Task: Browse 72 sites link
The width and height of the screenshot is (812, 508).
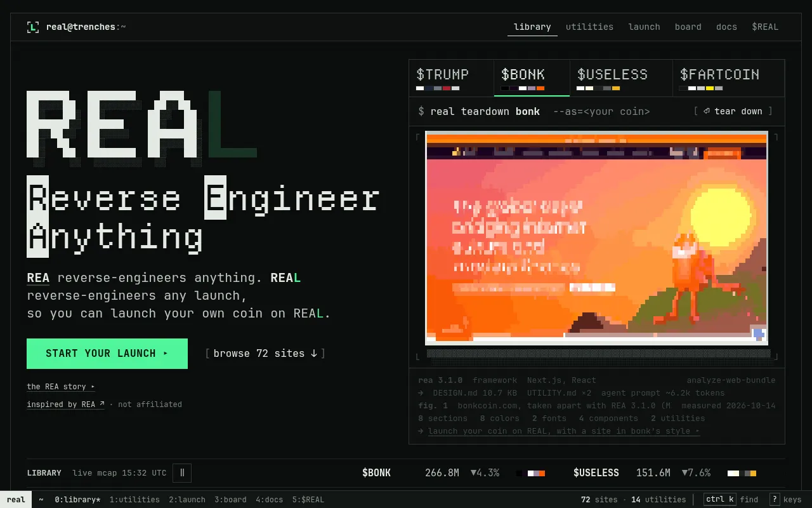Action: (x=265, y=354)
